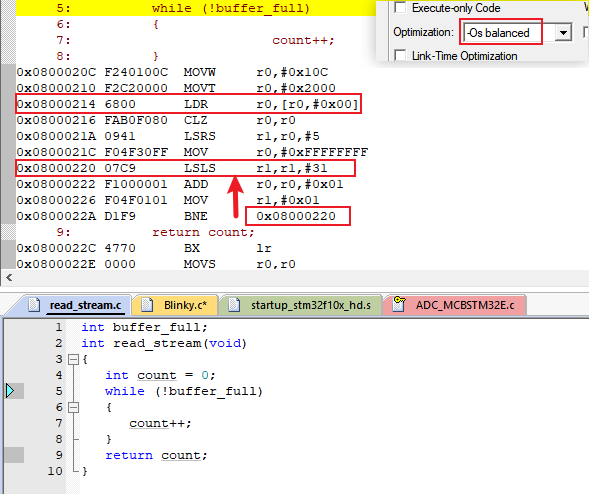Switch to the Blinky.c* tab

[x=175, y=305]
